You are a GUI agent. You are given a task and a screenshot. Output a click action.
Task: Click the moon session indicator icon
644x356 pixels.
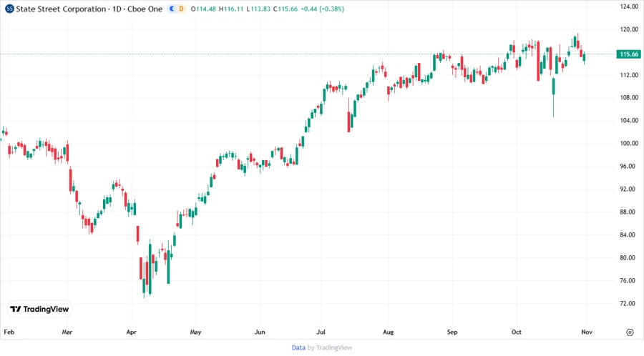(x=172, y=9)
